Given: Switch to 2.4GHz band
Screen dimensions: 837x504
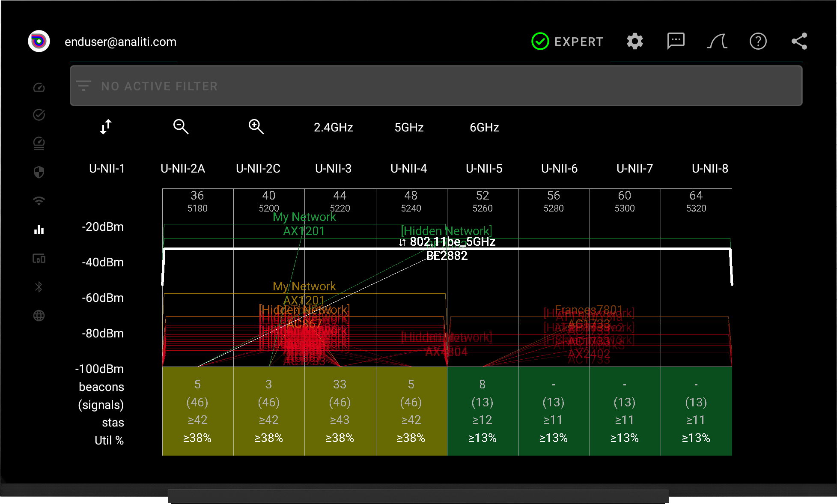Looking at the screenshot, I should coord(334,127).
